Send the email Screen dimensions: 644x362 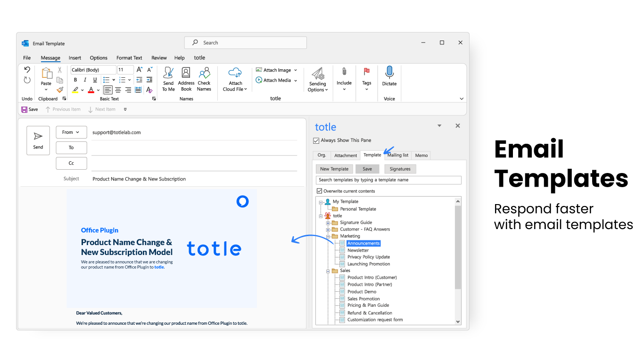[x=38, y=140]
